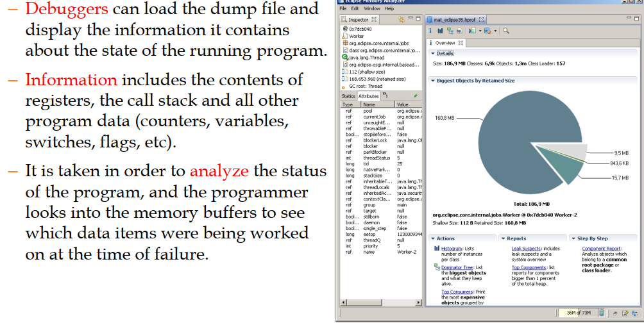Maximize the Inspector view panel
The image size is (644, 323).
[x=418, y=18]
